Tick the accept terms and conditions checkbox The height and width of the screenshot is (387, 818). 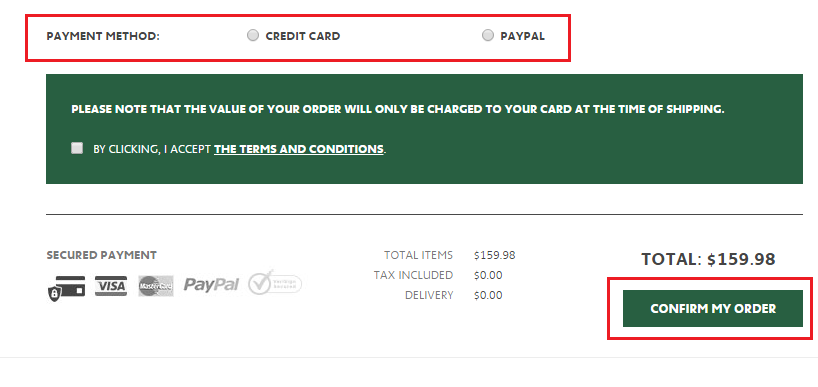[77, 148]
